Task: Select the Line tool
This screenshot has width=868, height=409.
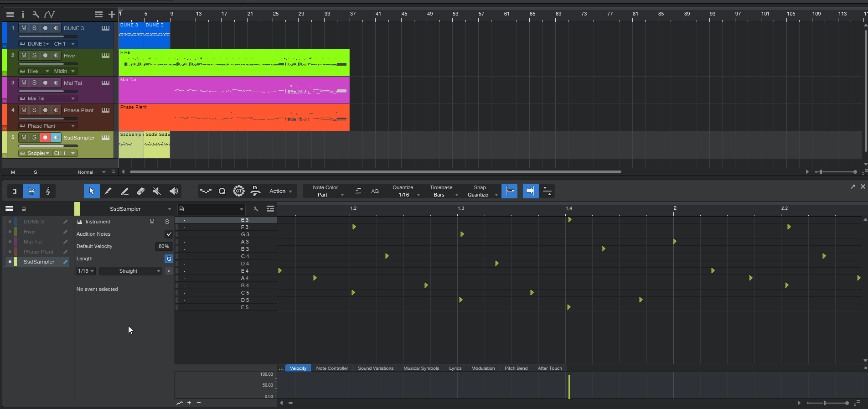Action: coord(124,191)
